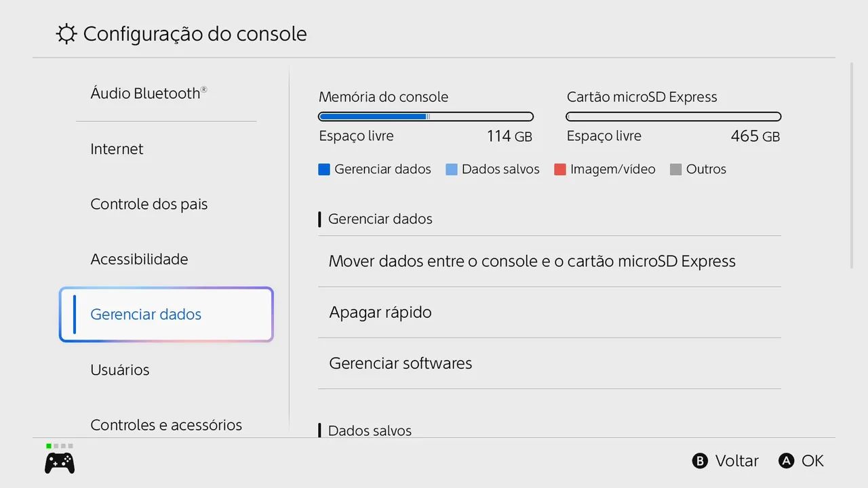Viewport: 868px width, 488px height.
Task: Select Gerenciar dados sidebar item
Action: click(x=166, y=314)
